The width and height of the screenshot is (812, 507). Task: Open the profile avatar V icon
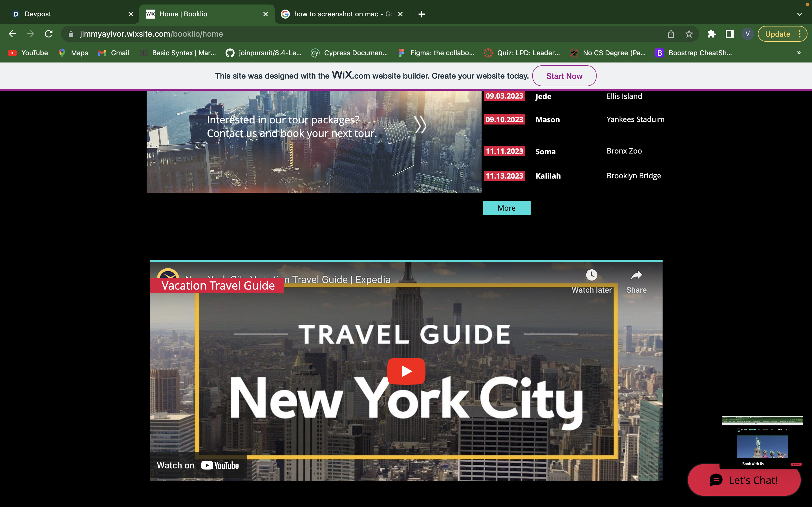tap(747, 34)
